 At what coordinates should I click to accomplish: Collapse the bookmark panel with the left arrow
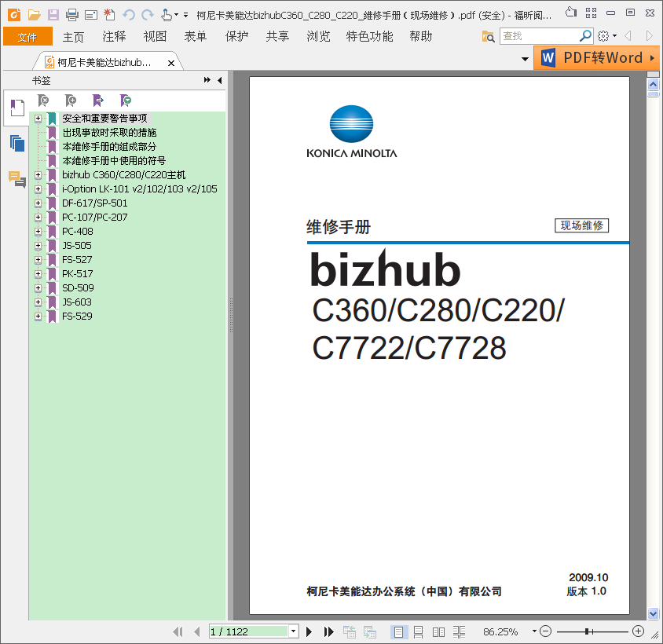[x=219, y=80]
